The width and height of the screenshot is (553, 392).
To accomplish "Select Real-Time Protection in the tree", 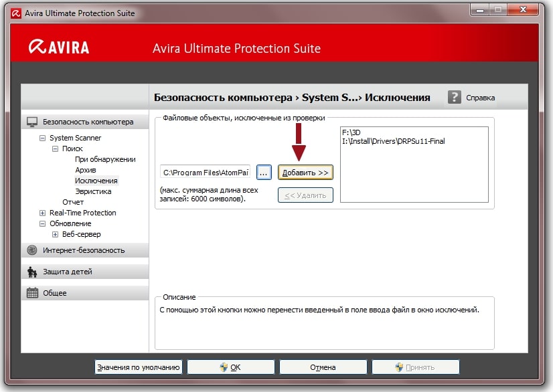I will [83, 213].
